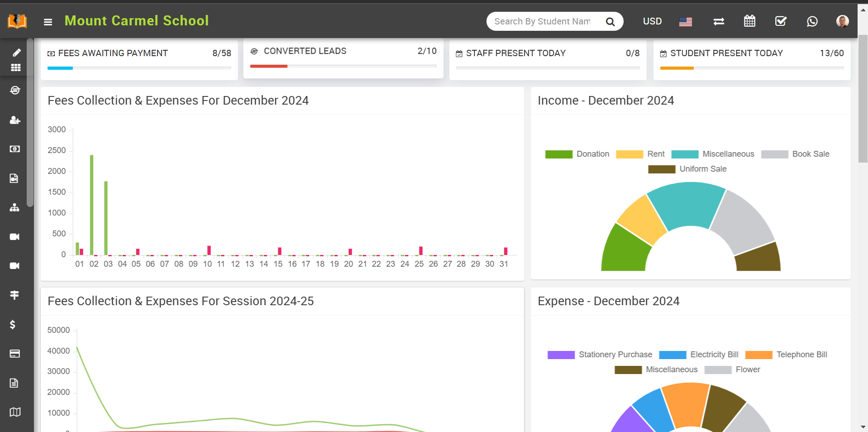The image size is (868, 432).
Task: Open the second video camera sidebar icon
Action: (14, 266)
